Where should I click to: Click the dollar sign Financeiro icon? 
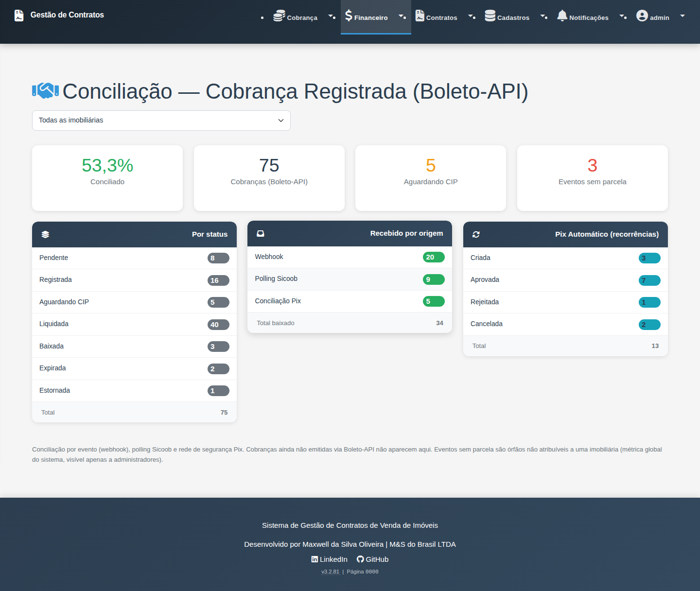click(349, 16)
